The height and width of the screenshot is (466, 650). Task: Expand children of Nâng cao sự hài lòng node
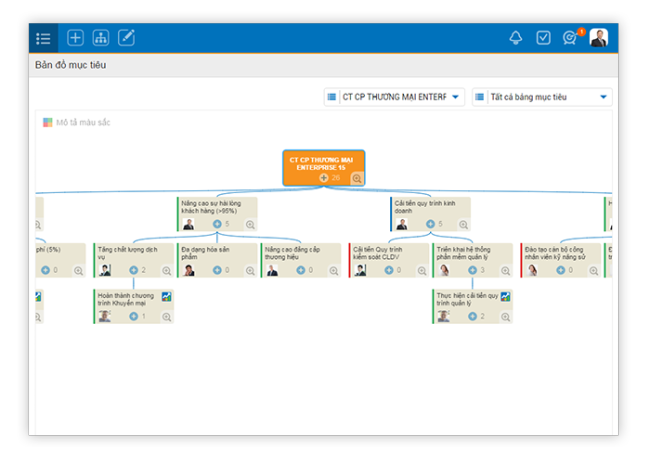point(217,224)
